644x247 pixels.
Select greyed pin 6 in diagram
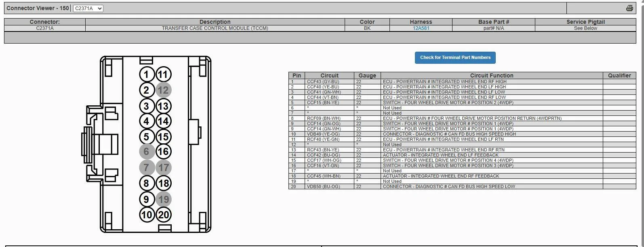pos(147,151)
